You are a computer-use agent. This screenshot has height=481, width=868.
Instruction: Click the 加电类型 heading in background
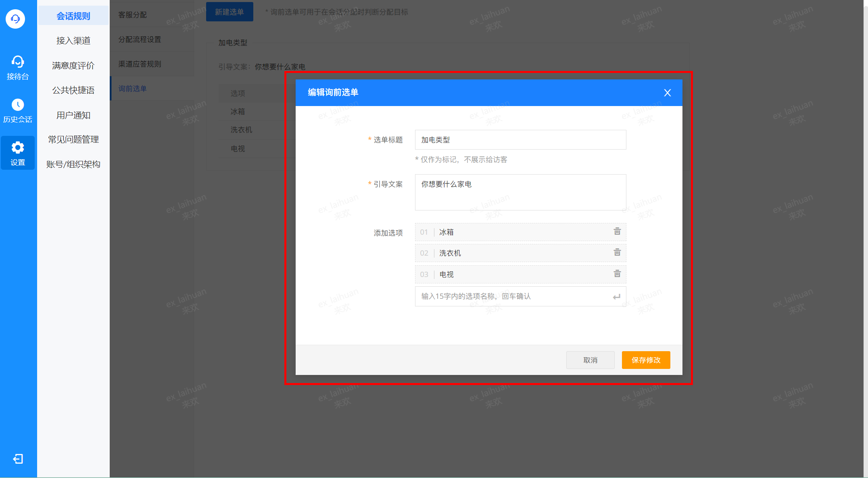(x=233, y=43)
